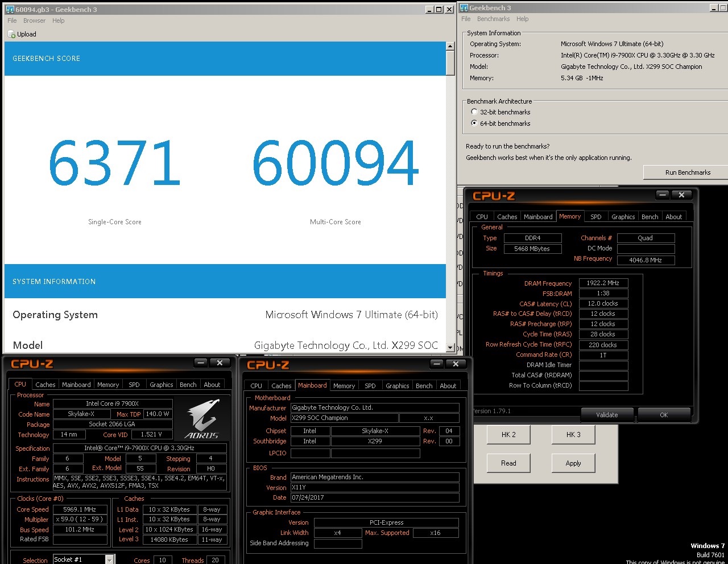Click OK button in CPU-Z memory window
Screen dimensions: 728x564
coord(664,415)
